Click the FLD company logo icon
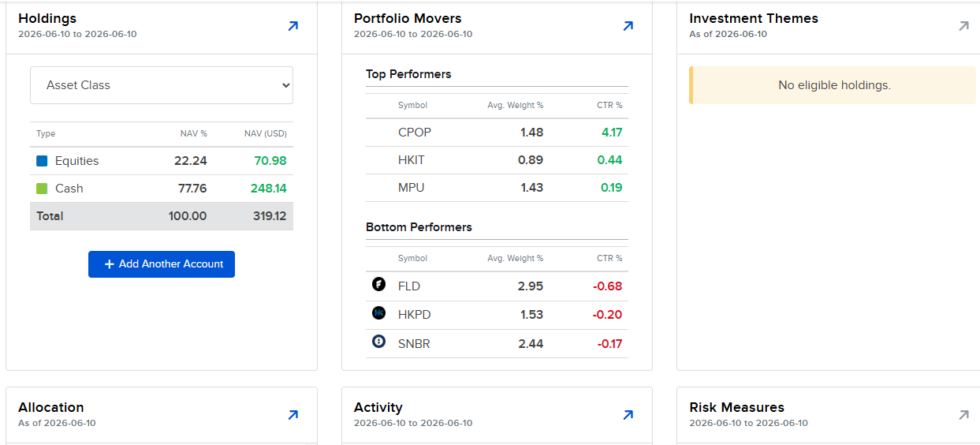Screen dimensions: 980x445 point(378,284)
